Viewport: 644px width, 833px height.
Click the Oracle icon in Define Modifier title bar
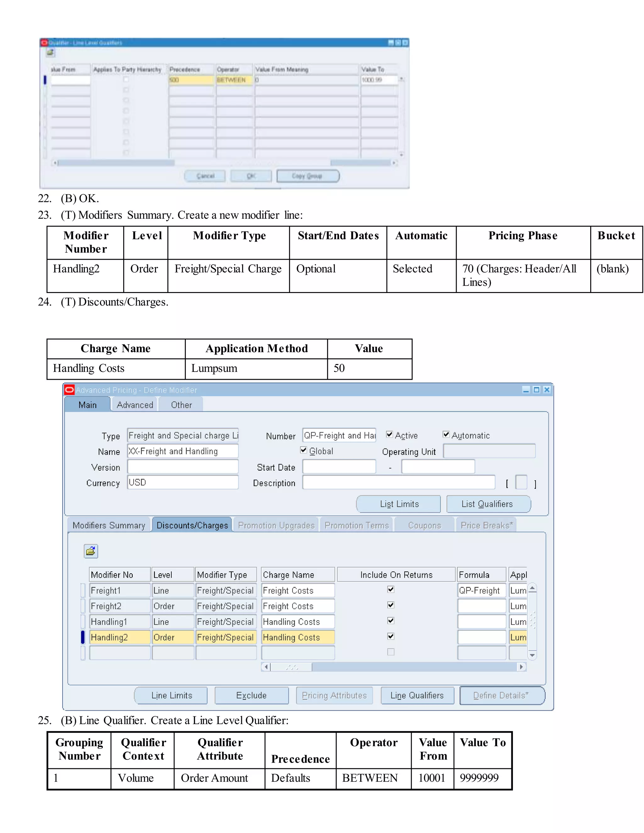click(x=69, y=389)
